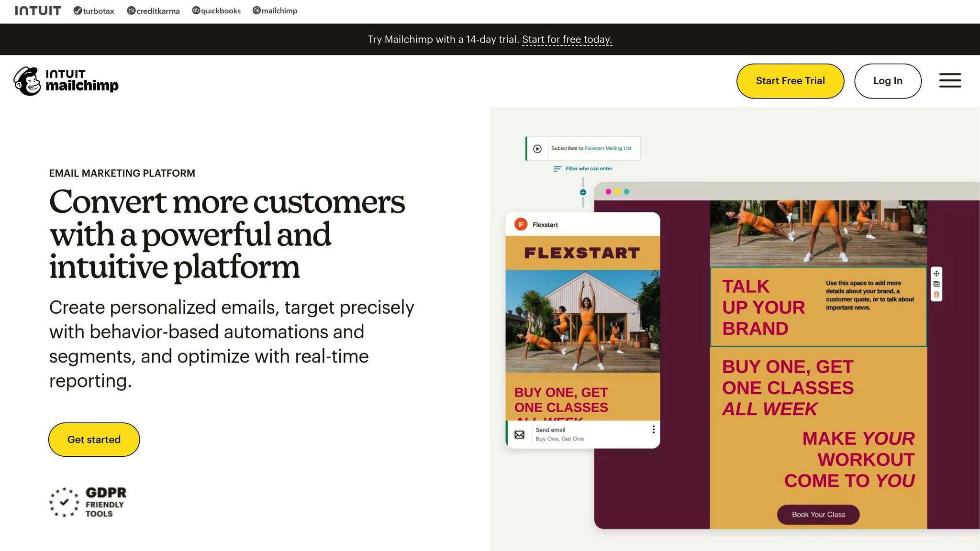This screenshot has width=980, height=551.
Task: Select mailchimp in the Intuit product bar
Action: (257, 10)
